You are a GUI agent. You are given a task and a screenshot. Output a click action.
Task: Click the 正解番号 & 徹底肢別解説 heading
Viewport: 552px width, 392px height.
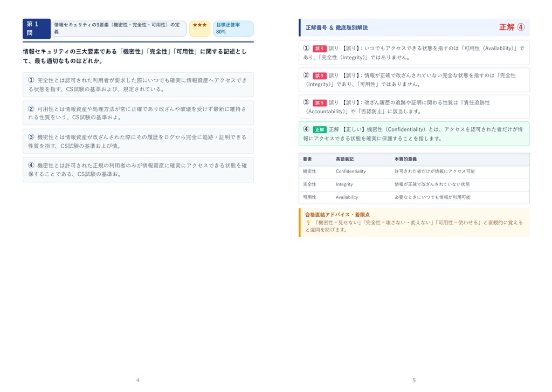(336, 27)
